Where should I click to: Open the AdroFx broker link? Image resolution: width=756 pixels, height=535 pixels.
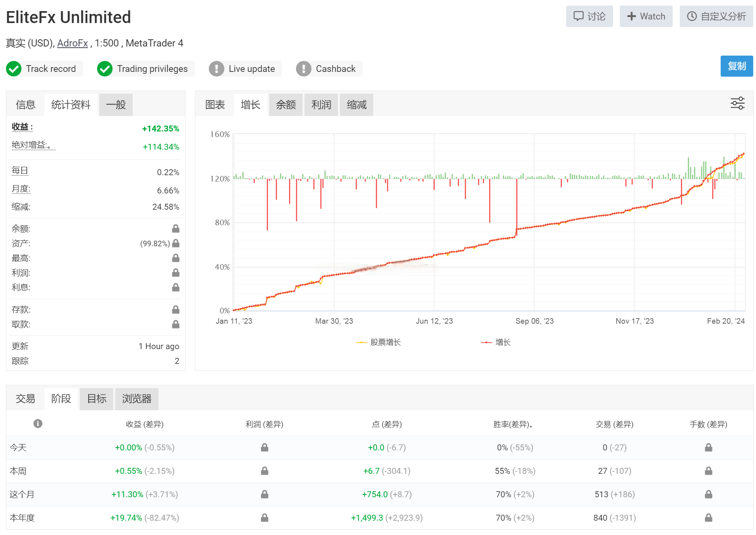click(72, 43)
